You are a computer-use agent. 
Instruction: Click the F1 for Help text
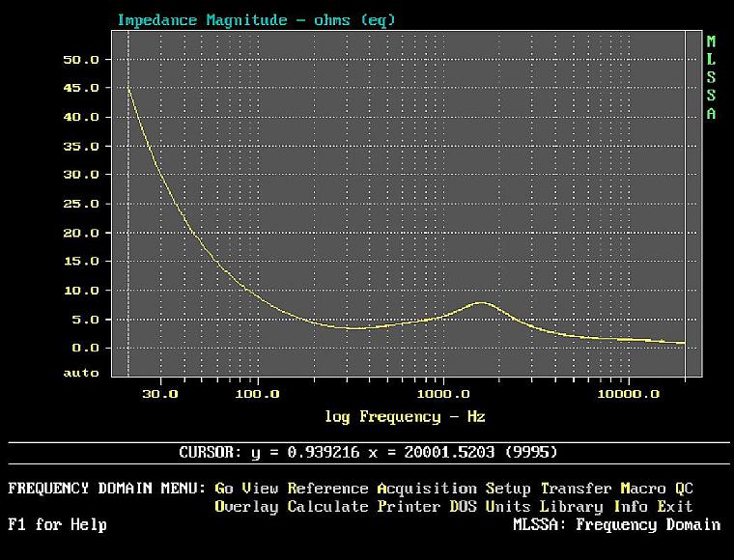(57, 525)
